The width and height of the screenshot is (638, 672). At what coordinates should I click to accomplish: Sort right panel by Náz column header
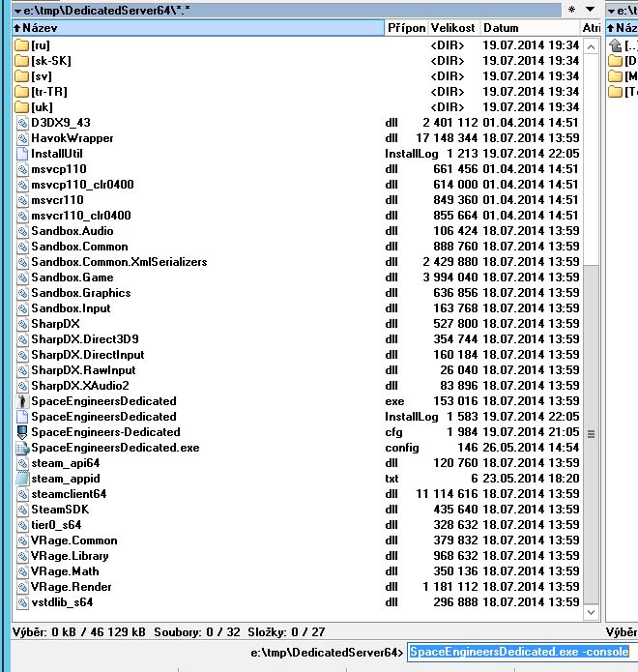pos(623,28)
